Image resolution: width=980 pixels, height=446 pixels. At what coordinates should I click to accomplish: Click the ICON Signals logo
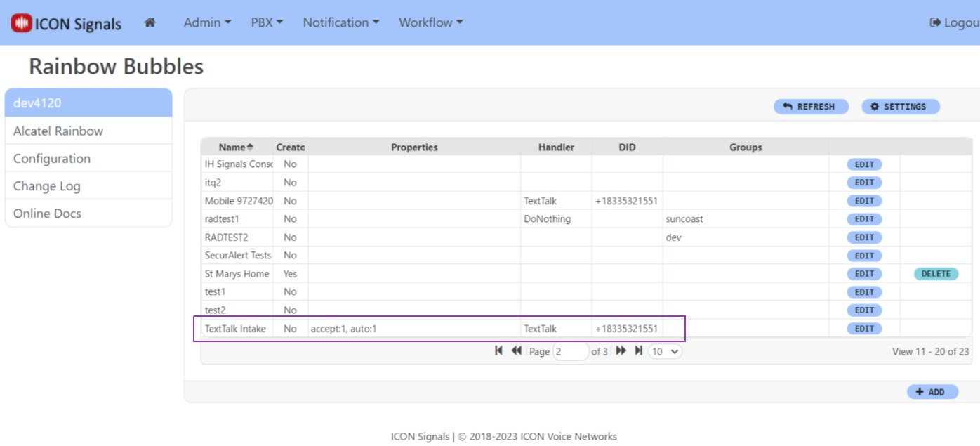(x=66, y=23)
